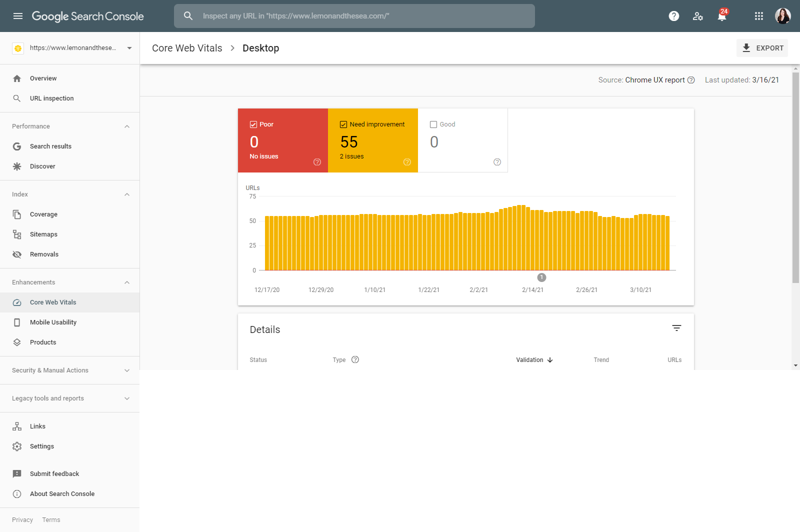Open help icon in Poor card

coord(317,162)
